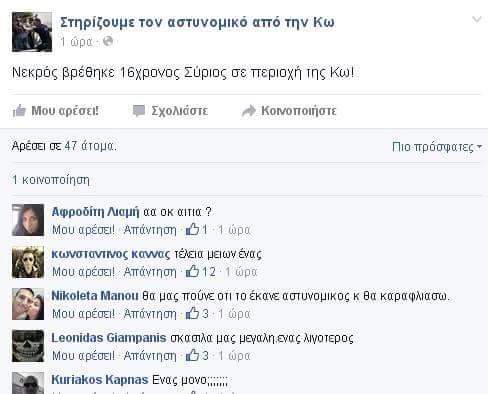
Task: Click Απάντηση under Leonidas Giampanis' comment
Action: [150, 356]
